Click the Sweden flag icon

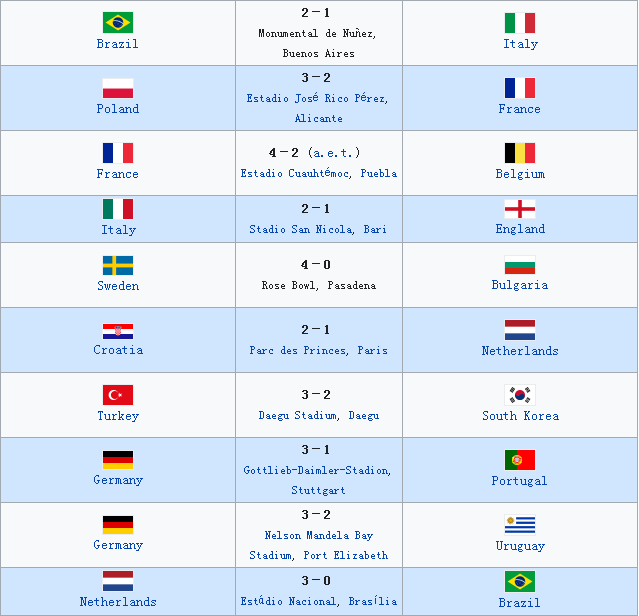pyautogui.click(x=118, y=266)
